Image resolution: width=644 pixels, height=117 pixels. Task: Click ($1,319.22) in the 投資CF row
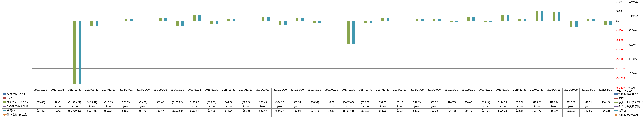(x=74, y=111)
